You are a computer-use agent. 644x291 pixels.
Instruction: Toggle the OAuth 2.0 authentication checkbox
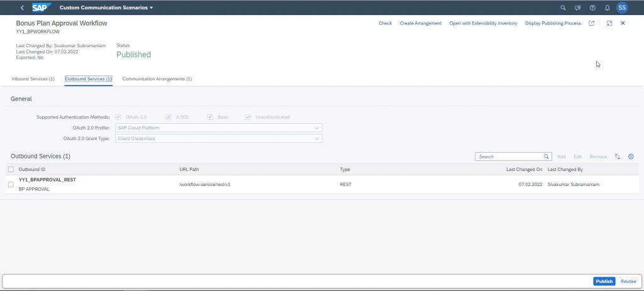(118, 117)
